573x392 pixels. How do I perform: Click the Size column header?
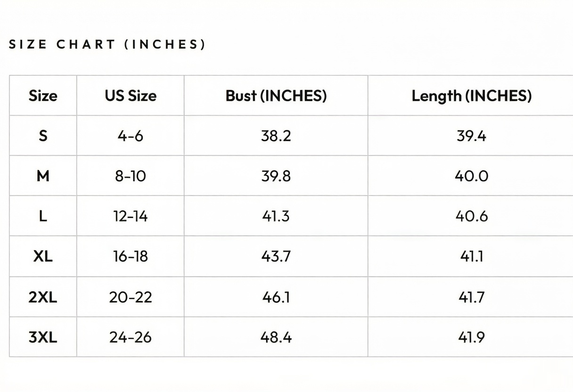43,96
